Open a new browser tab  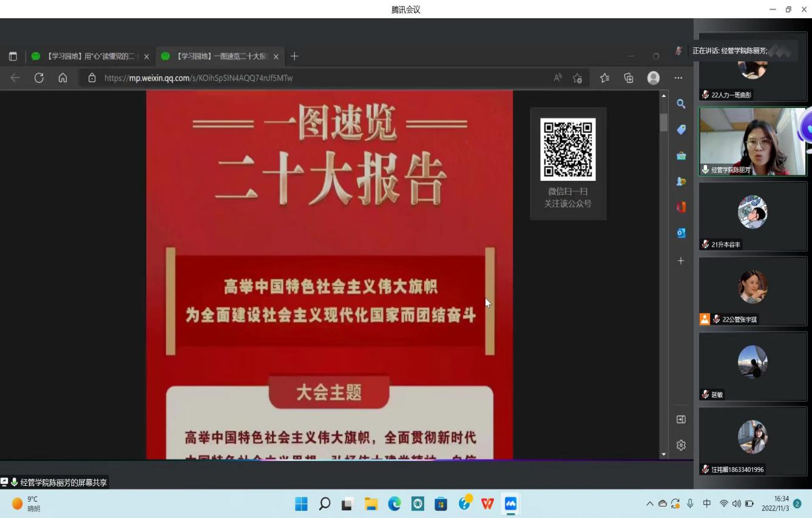point(294,56)
